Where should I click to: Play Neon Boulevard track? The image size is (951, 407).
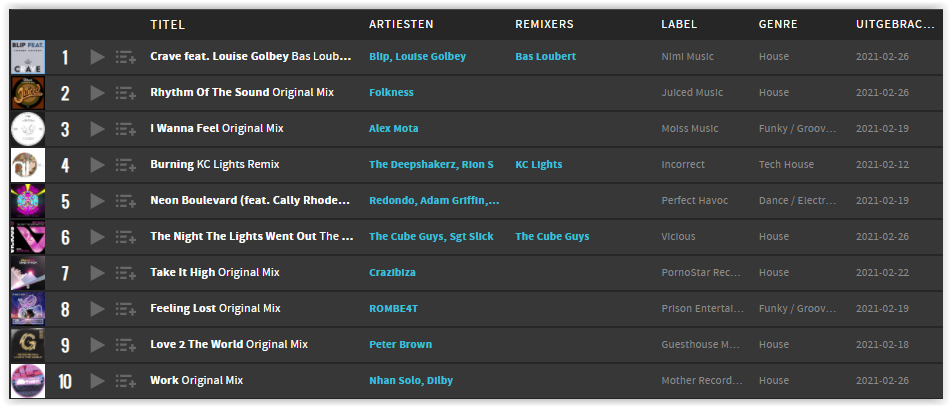[97, 201]
